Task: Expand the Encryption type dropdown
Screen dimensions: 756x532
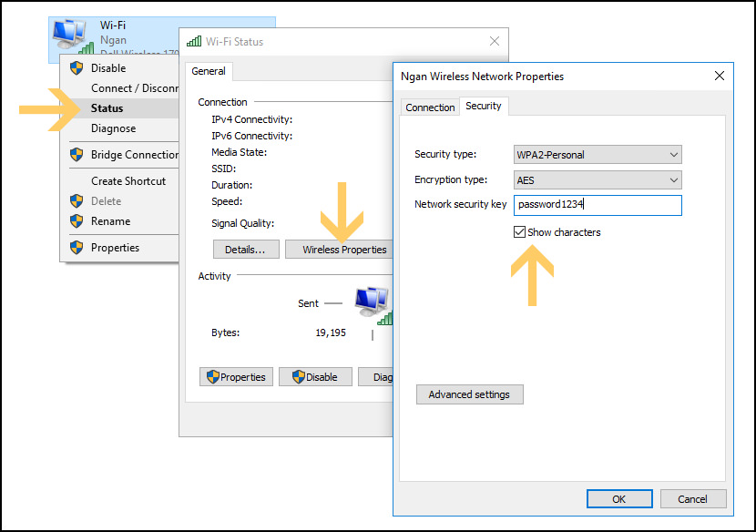Action: pyautogui.click(x=597, y=180)
